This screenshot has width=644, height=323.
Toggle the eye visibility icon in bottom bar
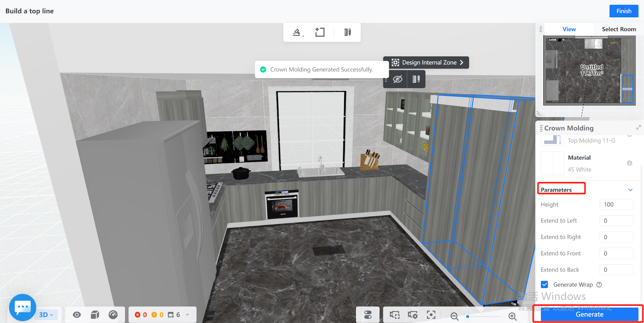(77, 315)
